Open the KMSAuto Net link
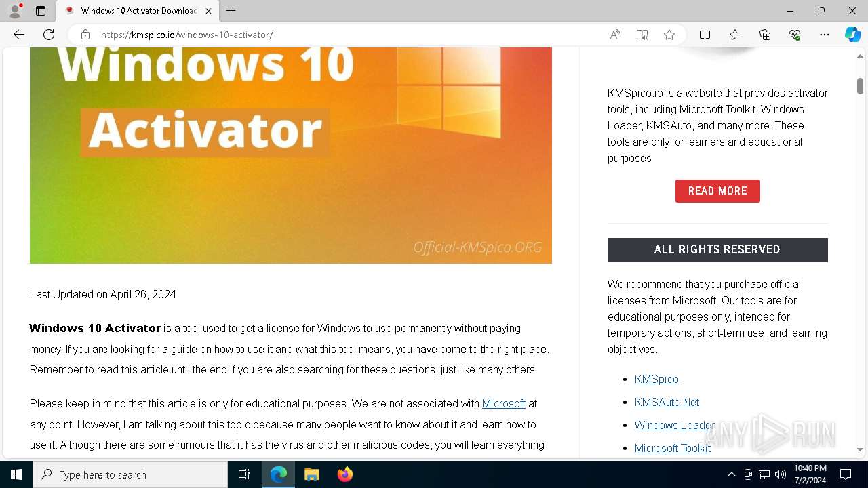The width and height of the screenshot is (868, 488). click(667, 402)
